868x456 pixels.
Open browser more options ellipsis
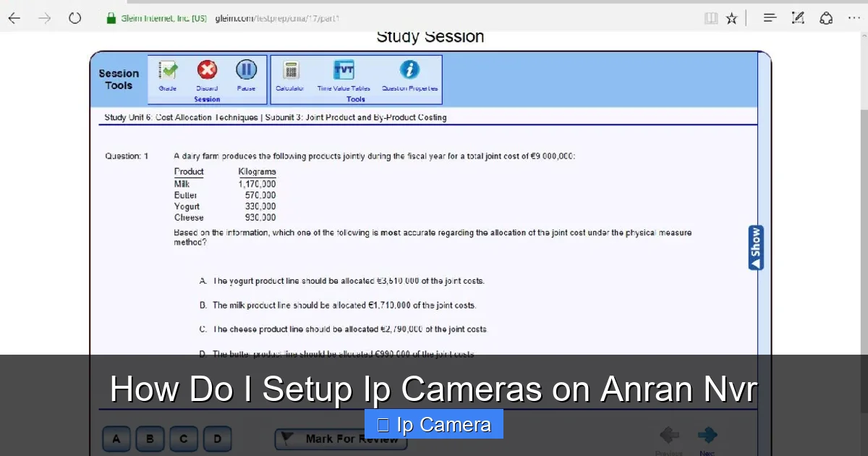pyautogui.click(x=854, y=18)
